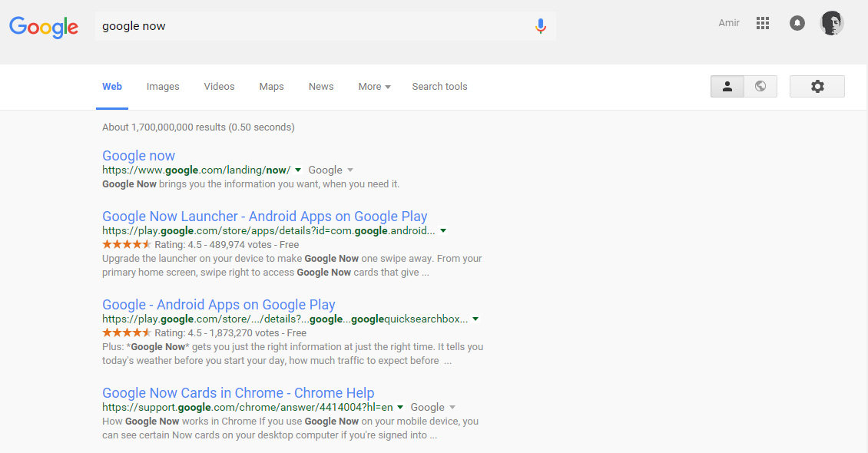Click the microphone icon for voice search
Viewport: 868px width, 453px height.
(x=540, y=25)
